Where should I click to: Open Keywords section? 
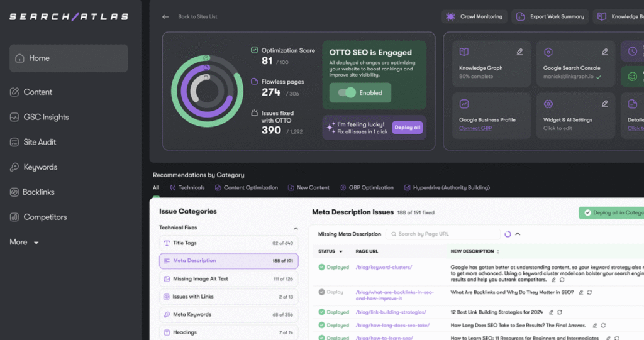[x=34, y=167]
